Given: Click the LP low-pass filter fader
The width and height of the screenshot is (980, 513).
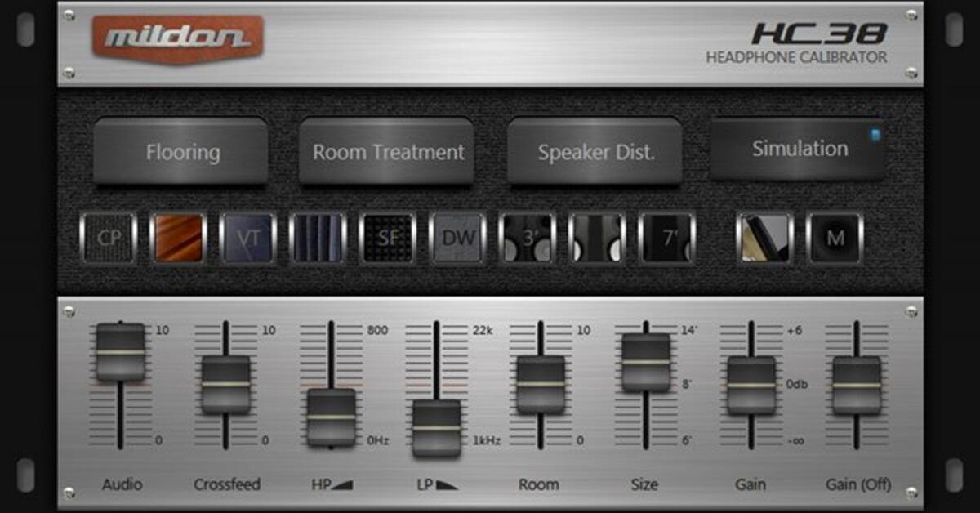Looking at the screenshot, I should pyautogui.click(x=437, y=428).
